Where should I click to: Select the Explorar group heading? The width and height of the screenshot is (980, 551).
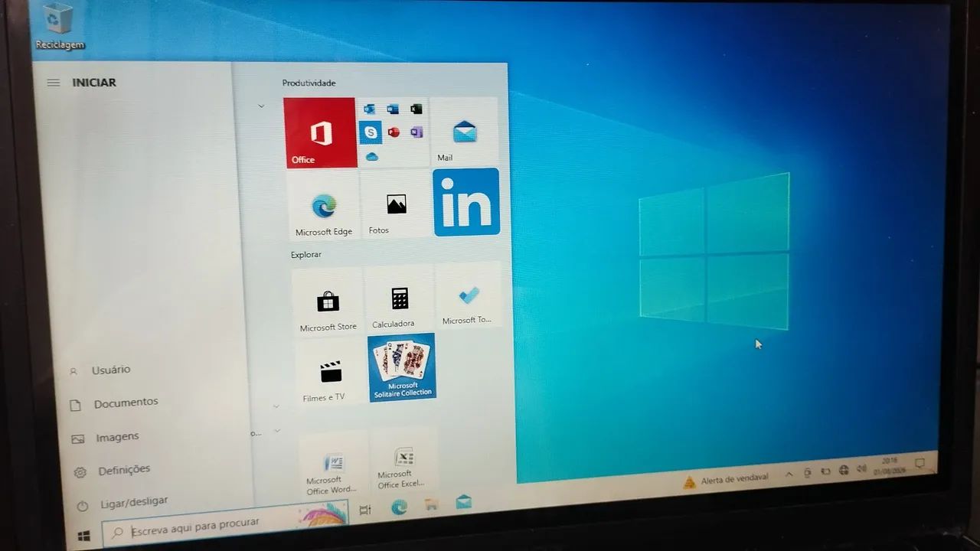click(x=306, y=254)
